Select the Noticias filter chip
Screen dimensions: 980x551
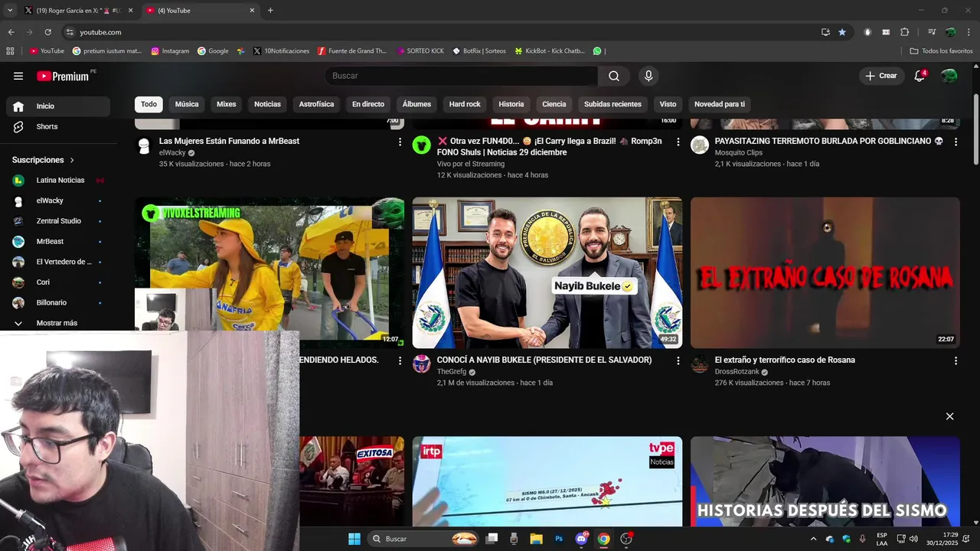coord(267,104)
